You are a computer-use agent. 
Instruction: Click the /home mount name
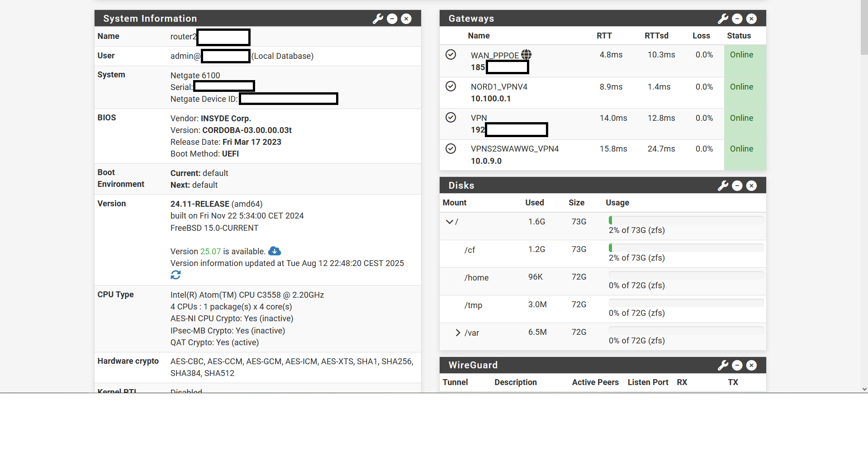[476, 278]
